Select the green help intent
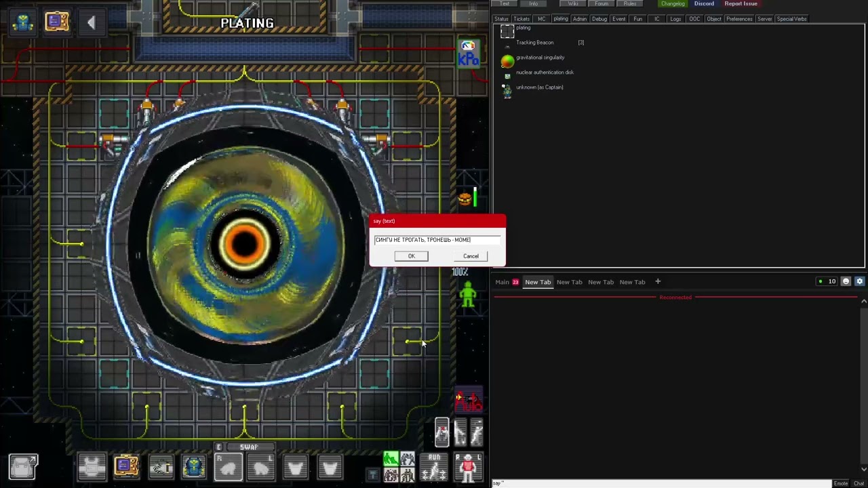Image resolution: width=868 pixels, height=488 pixels. pos(391,460)
